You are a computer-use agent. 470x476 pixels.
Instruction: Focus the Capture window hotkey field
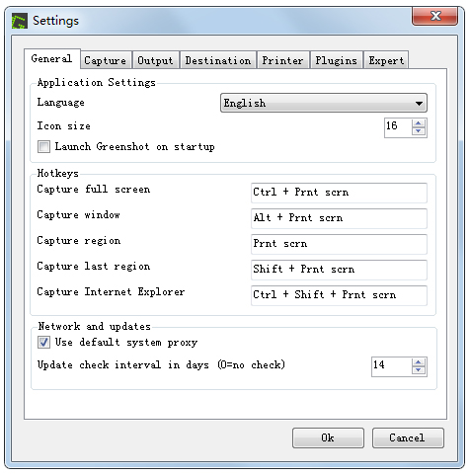pos(339,218)
